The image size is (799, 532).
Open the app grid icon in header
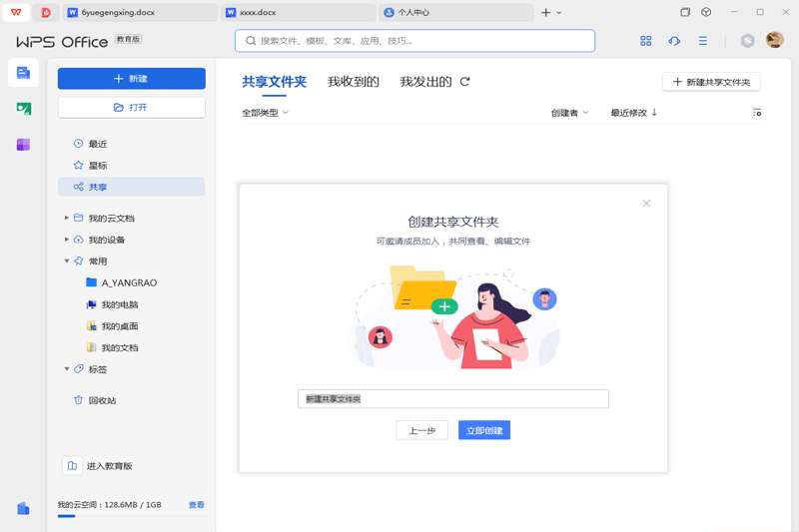point(645,41)
